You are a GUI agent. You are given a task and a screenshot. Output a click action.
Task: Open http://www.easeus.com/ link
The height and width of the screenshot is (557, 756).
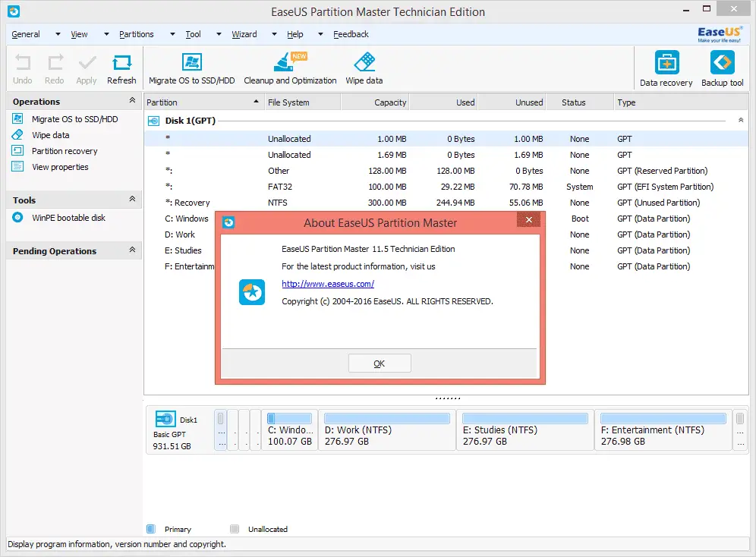pyautogui.click(x=328, y=284)
